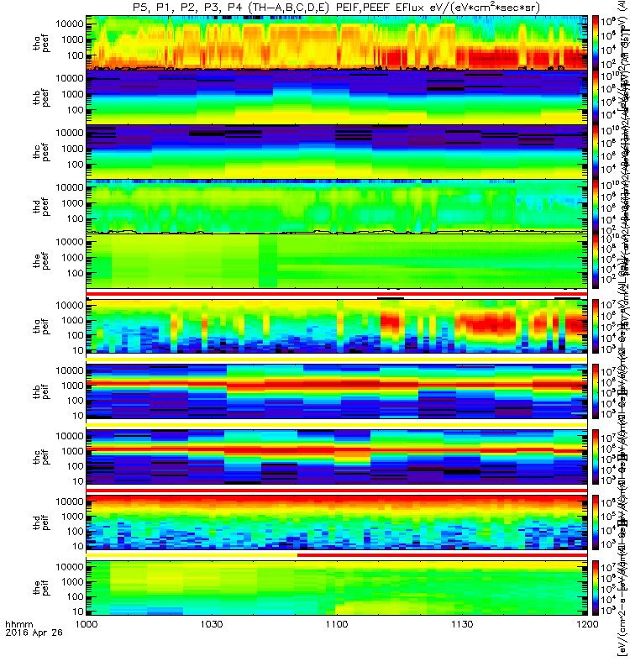The image size is (630, 672).
Task: Click the thc peif color scale bar
Action: click(596, 457)
